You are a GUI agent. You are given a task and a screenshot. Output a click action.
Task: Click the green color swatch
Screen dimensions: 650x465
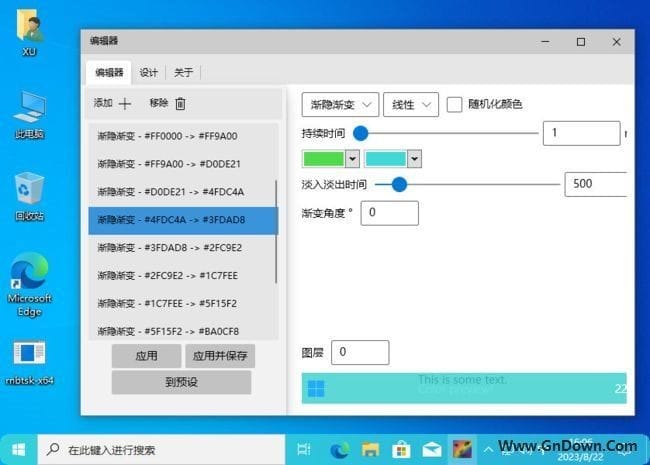point(324,159)
